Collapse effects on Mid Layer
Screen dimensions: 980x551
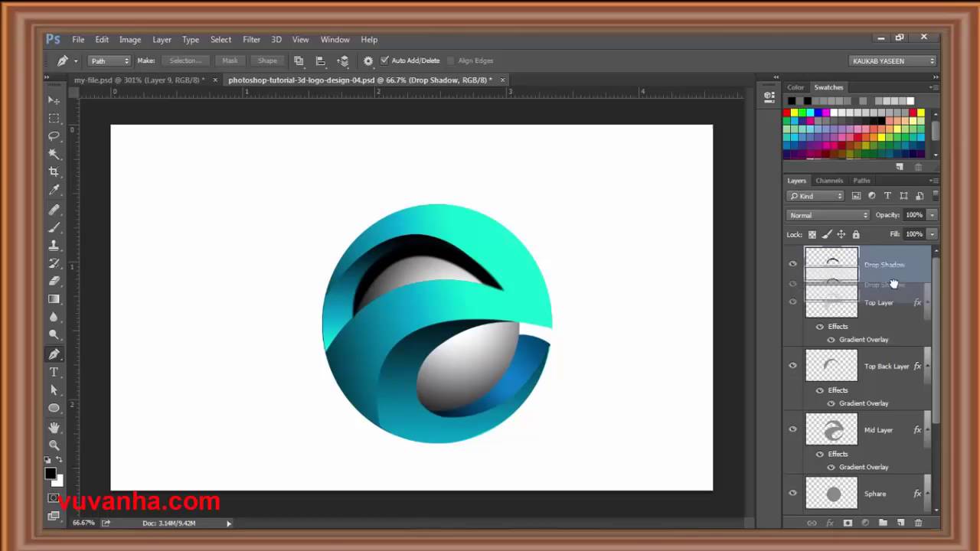click(927, 430)
